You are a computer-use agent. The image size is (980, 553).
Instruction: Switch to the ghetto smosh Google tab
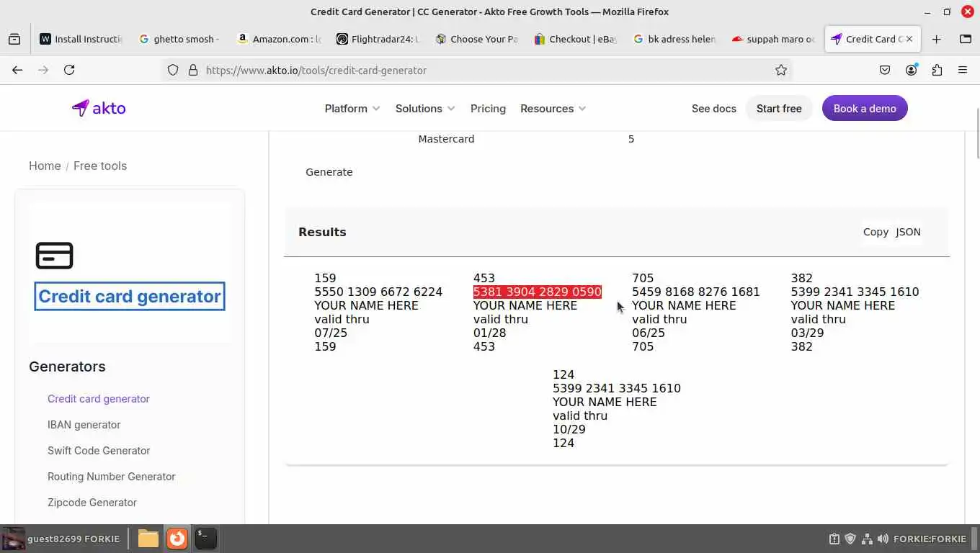(x=179, y=39)
